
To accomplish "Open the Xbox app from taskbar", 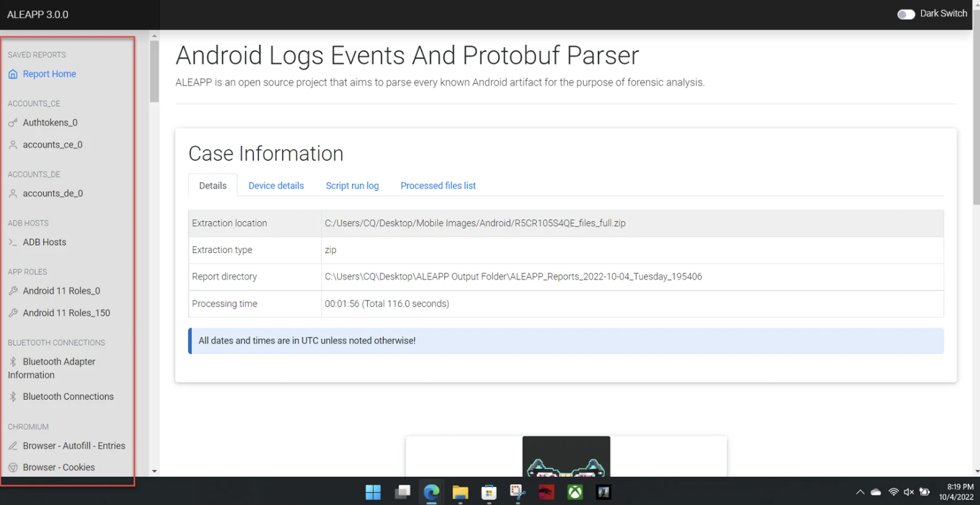I will (x=575, y=492).
